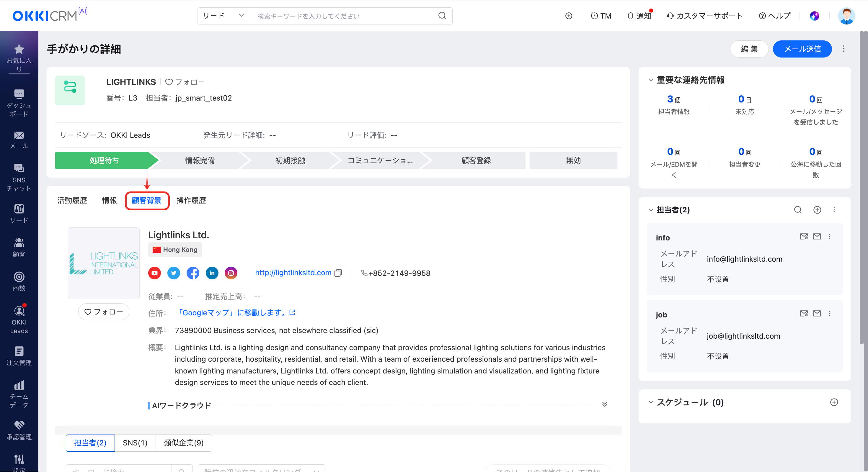Open 「Googleマップ」に移動します link

coord(236,313)
